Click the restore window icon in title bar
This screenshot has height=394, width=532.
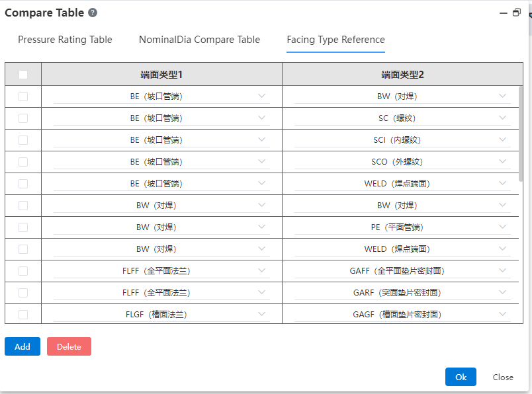pos(516,13)
